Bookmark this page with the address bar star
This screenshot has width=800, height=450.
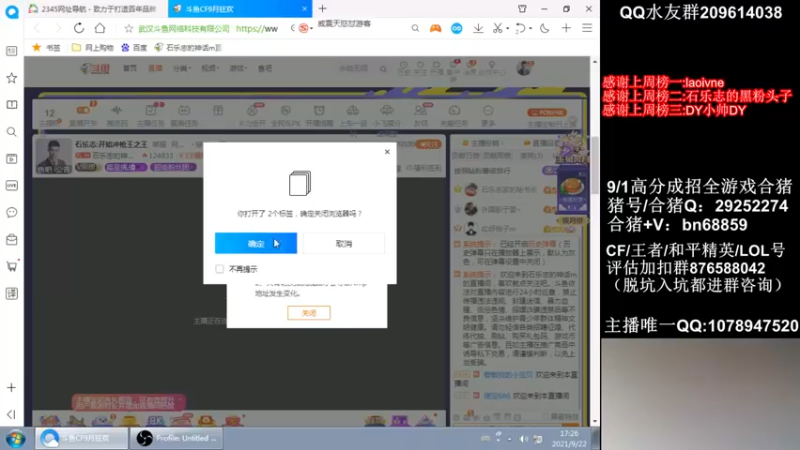pyautogui.click(x=129, y=29)
